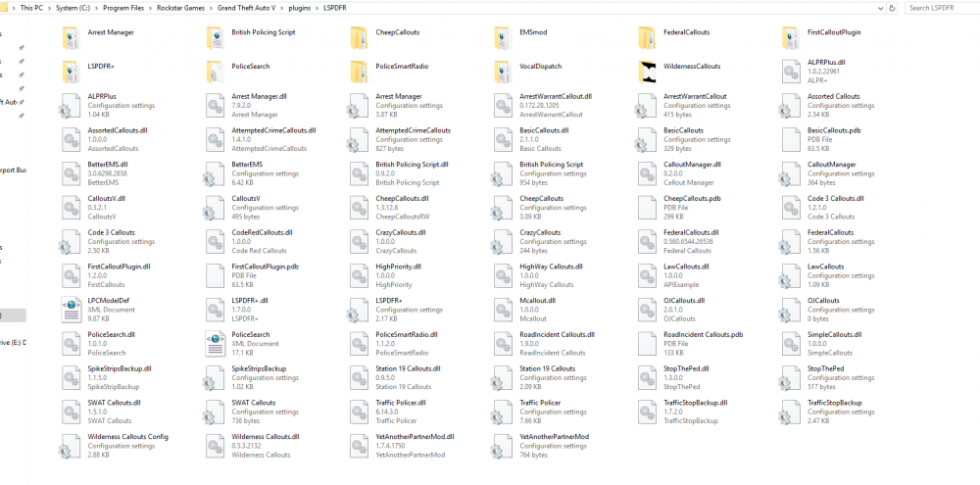This screenshot has width=980, height=485.
Task: Expand subfolders arrow after This PC
Action: click(47, 8)
